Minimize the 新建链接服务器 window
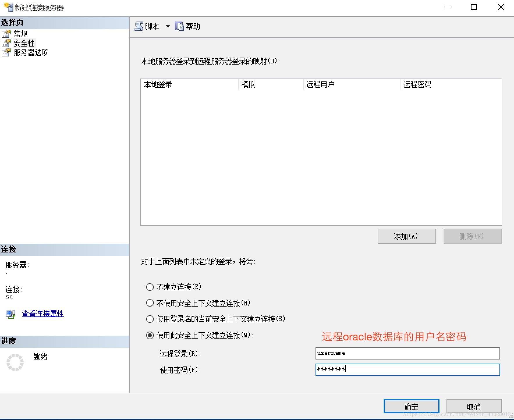Viewport: 514px width, 420px height. [x=447, y=7]
